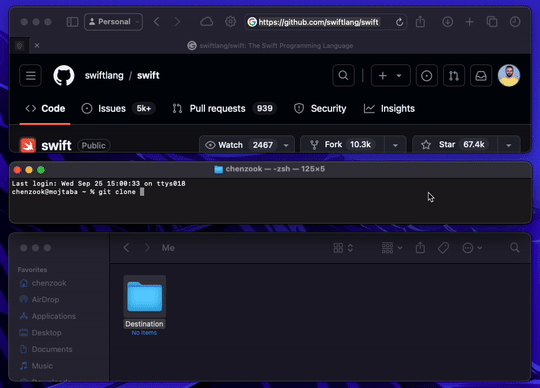This screenshot has width=540, height=388.
Task: Show Safari downloads
Action: point(447,22)
